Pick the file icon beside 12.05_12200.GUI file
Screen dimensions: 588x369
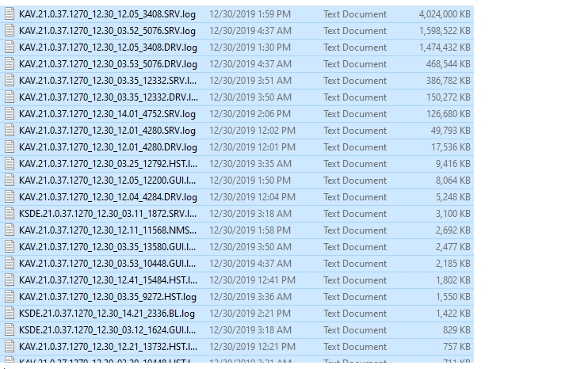click(x=10, y=181)
